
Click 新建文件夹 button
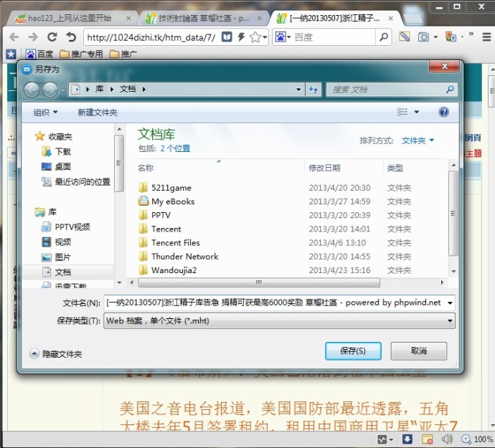click(x=98, y=113)
